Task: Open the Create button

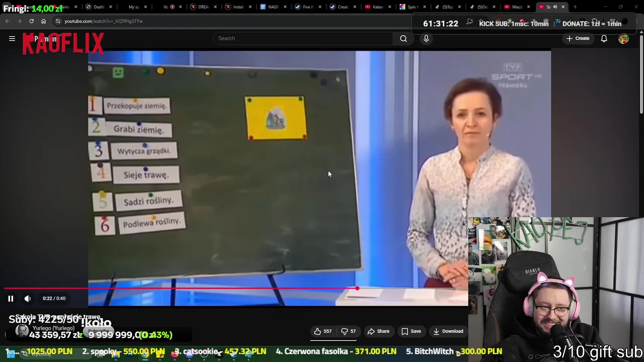Action: [x=578, y=38]
